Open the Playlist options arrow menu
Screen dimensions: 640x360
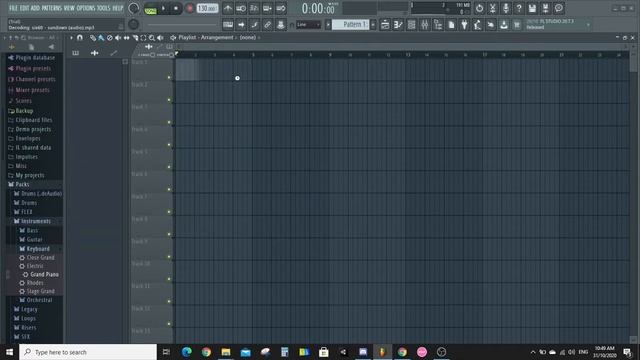(x=71, y=38)
